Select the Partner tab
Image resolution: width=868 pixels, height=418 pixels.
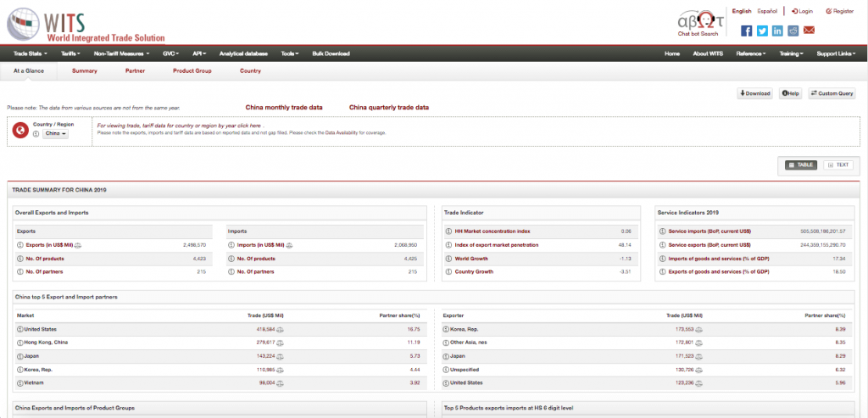135,71
